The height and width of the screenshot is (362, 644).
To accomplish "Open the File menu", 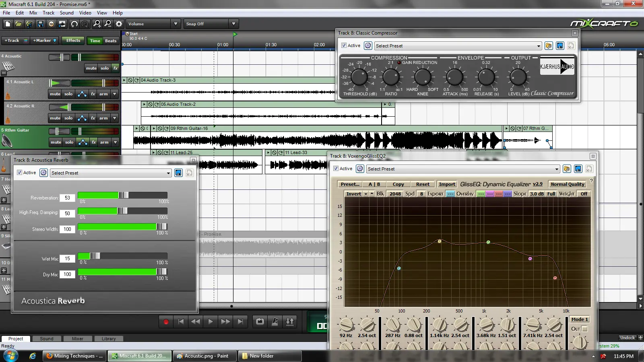I will click(x=6, y=13).
